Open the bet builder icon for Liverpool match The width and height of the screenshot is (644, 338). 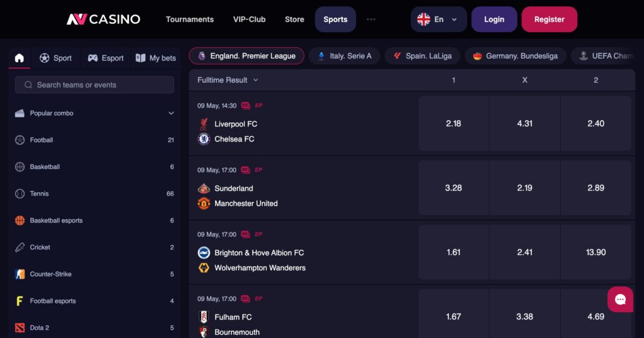coord(246,106)
